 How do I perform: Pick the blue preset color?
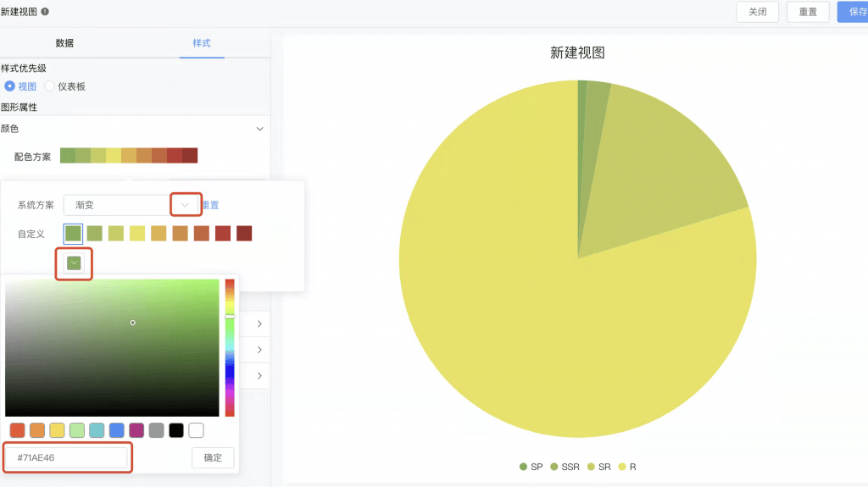click(x=117, y=430)
